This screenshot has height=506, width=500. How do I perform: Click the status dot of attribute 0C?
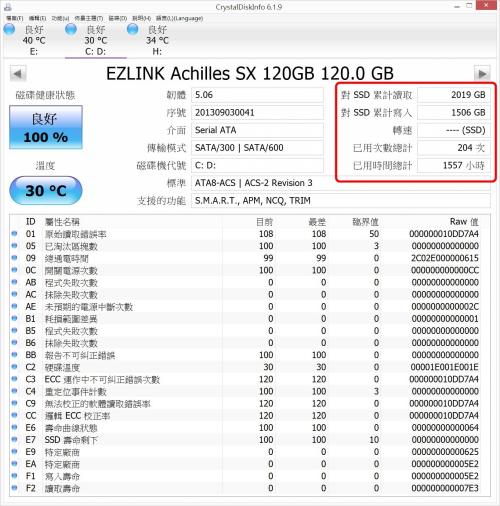14,270
